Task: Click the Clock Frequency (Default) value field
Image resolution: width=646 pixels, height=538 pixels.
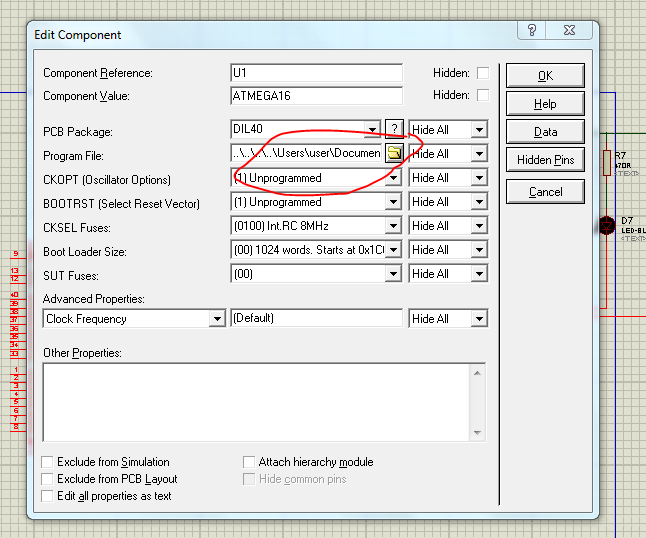Action: [316, 318]
